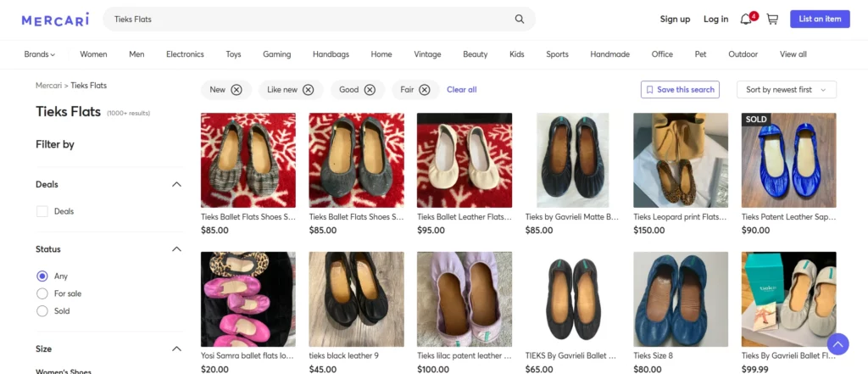Open the Sports category
The image size is (868, 374).
pos(558,54)
